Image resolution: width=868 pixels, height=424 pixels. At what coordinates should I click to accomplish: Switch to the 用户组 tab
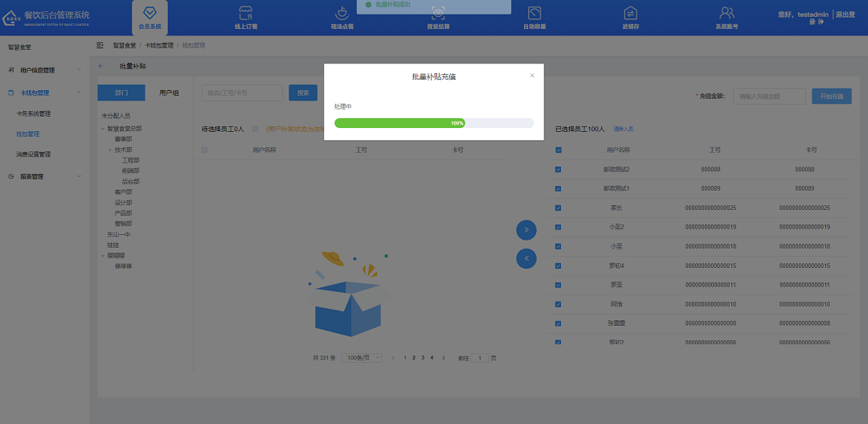tap(169, 93)
